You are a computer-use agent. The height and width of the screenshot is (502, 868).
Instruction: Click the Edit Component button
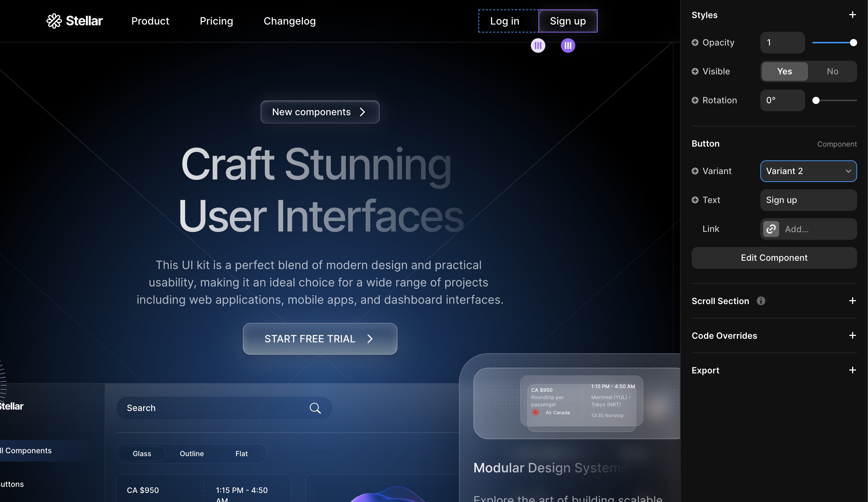pyautogui.click(x=774, y=258)
